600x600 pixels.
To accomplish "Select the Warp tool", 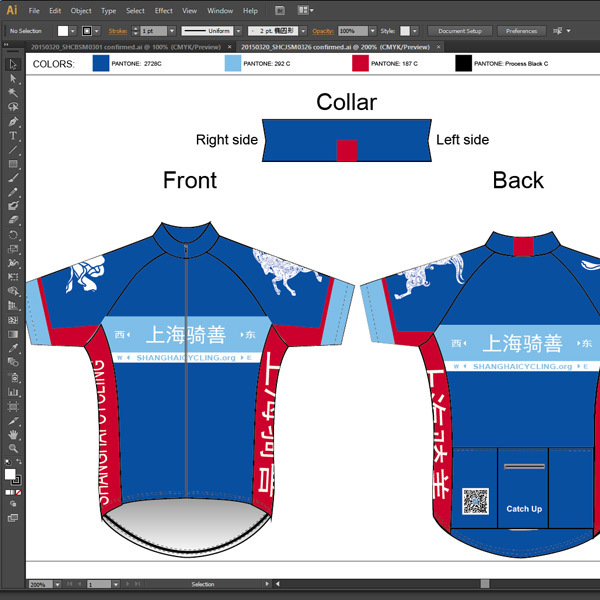I will (x=13, y=263).
